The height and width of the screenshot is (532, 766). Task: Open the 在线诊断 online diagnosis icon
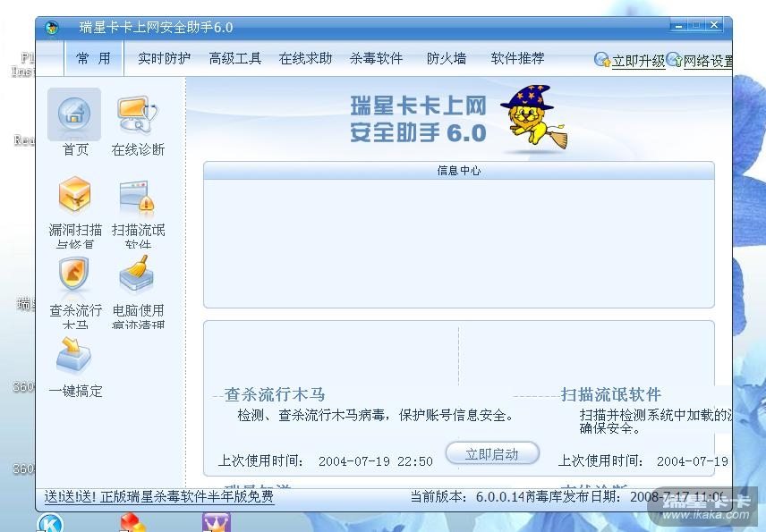pos(138,114)
